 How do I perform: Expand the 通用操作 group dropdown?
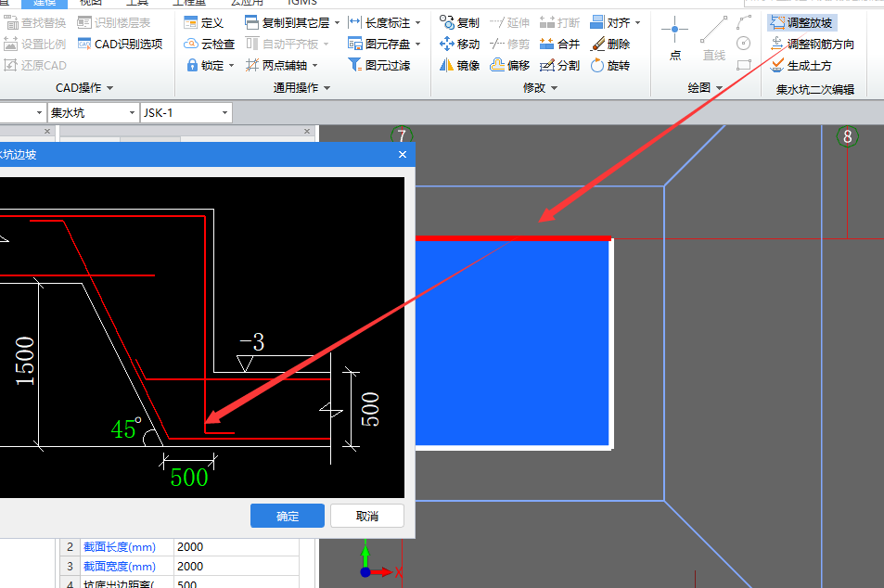point(327,88)
